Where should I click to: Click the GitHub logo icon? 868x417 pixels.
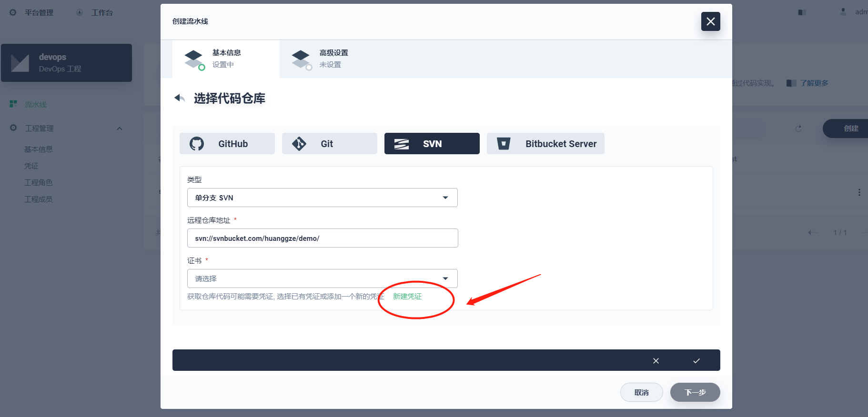pyautogui.click(x=197, y=144)
